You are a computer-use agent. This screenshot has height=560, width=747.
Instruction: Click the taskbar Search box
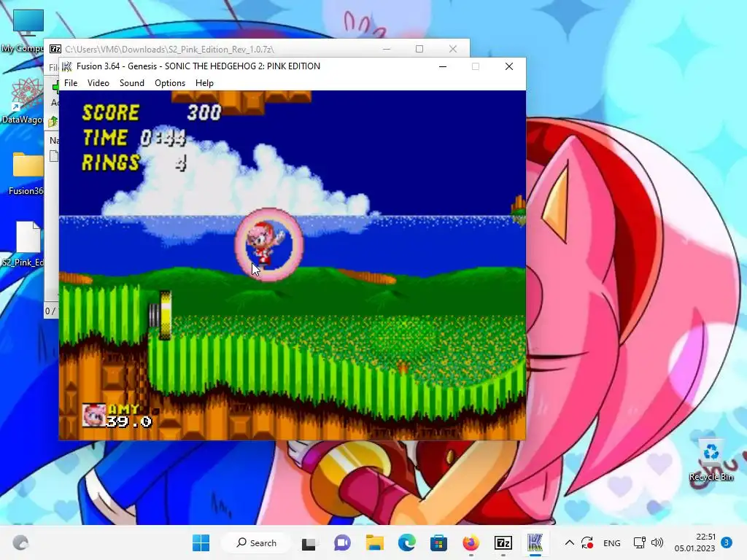256,542
